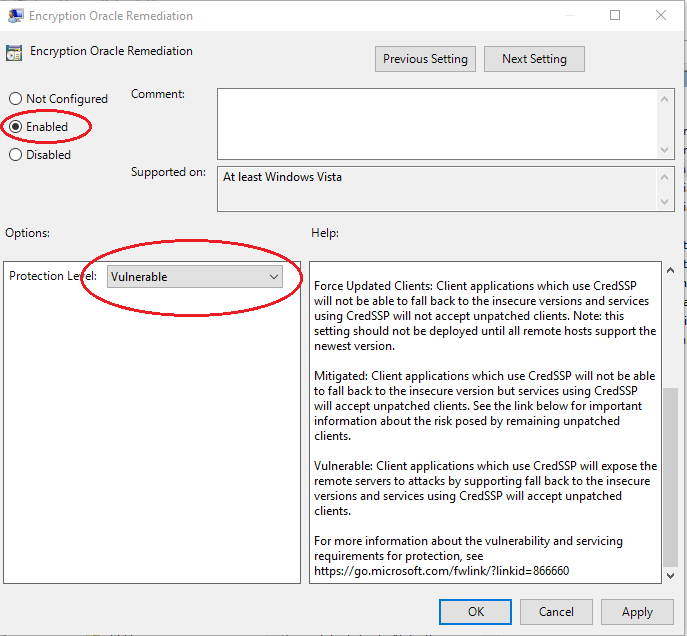The width and height of the screenshot is (687, 636).
Task: Click the policy setting icon beside heading
Action: (x=14, y=53)
